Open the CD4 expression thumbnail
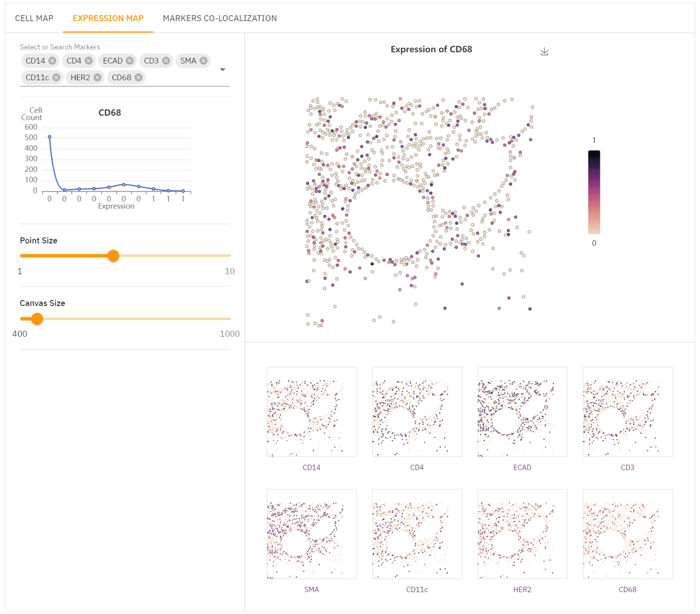This screenshot has width=700, height=614. 417,412
